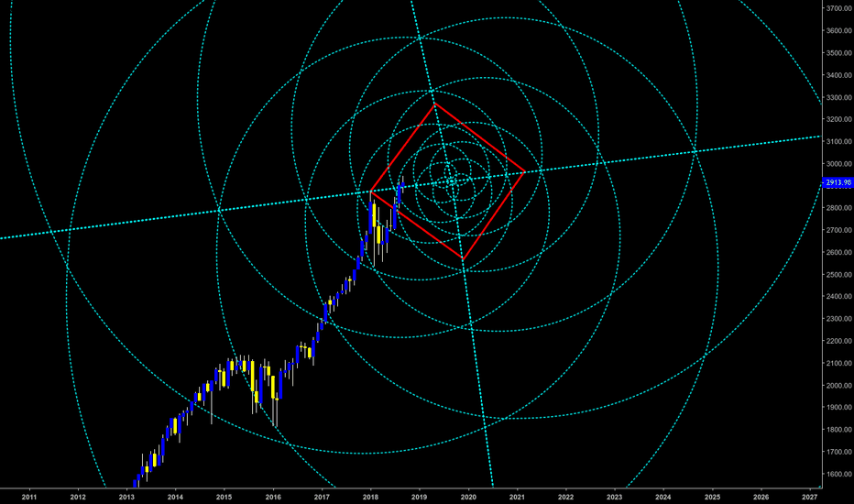Select the 2800.00 price label
Viewport: 854px width, 504px height.
pos(838,208)
